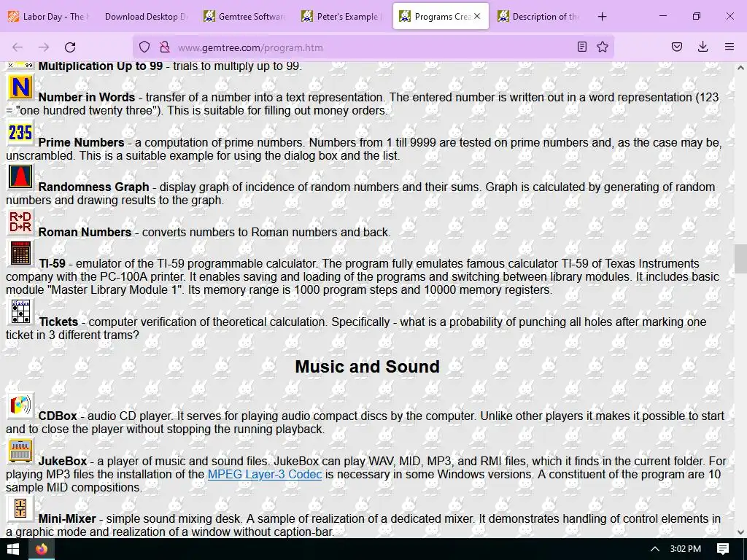
Task: Click the Prime Numbers 235 icon
Action: [20, 133]
